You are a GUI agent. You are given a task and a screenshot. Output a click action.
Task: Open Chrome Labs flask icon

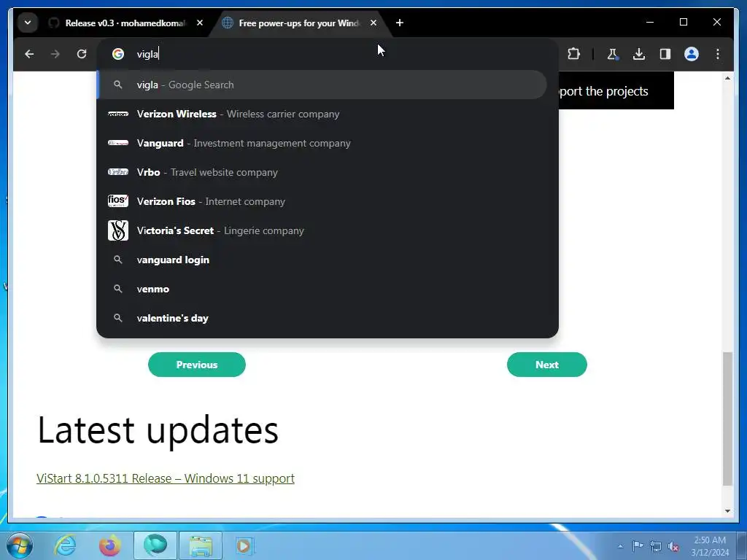[613, 54]
